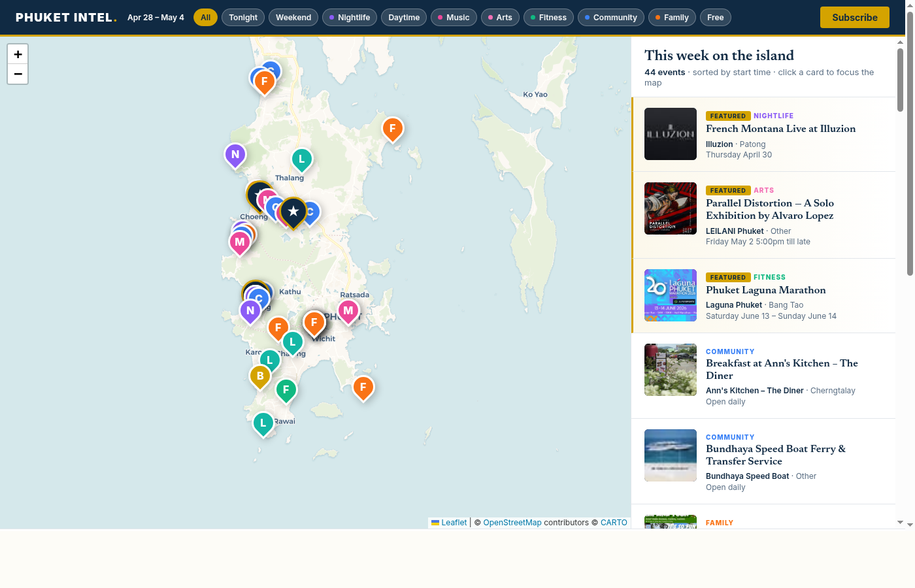Click the Laguna Phuket Marathon thumbnail
The width and height of the screenshot is (915, 588).
(671, 295)
